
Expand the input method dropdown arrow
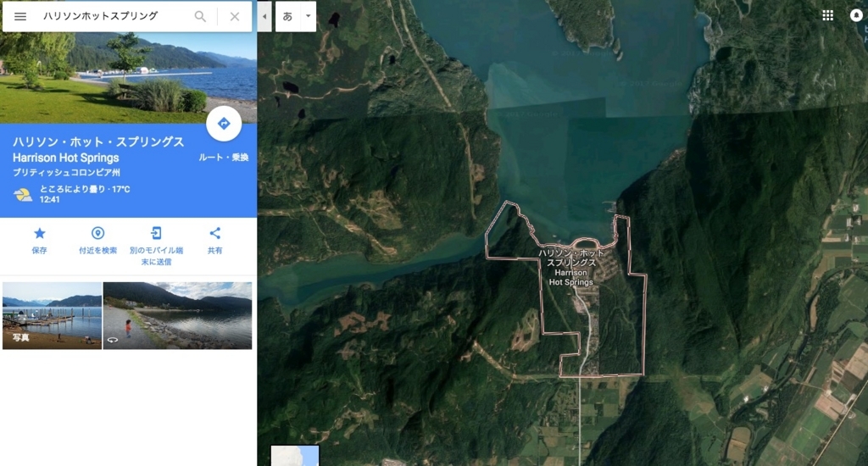309,17
